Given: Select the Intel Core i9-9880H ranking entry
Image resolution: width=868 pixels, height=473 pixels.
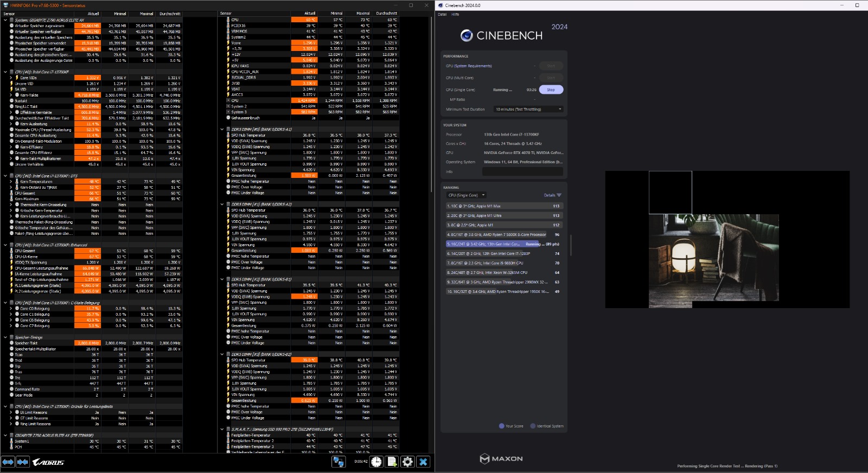Looking at the screenshot, I should 504,263.
